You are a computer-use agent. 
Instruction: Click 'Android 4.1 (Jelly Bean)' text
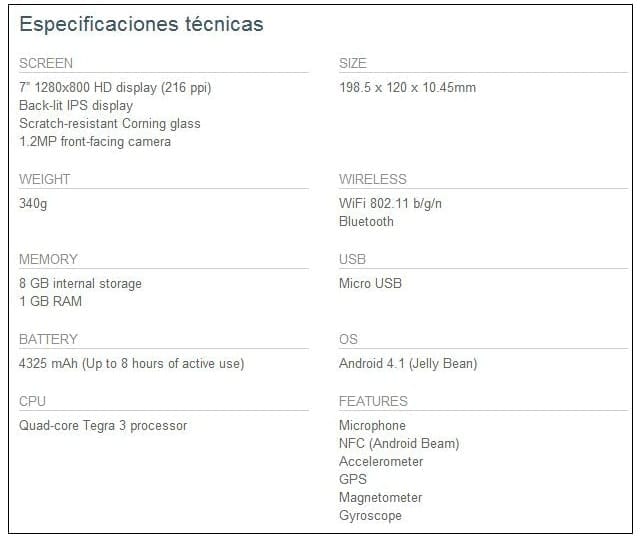click(408, 364)
